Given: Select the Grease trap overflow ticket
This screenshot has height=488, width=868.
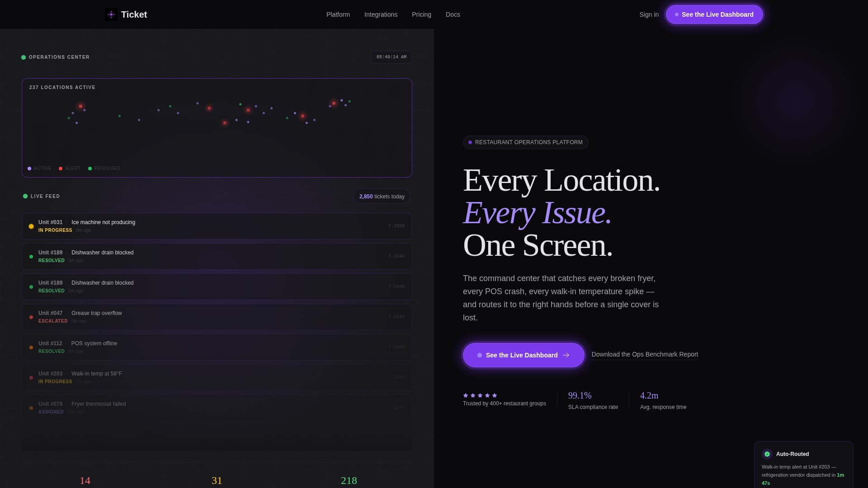Looking at the screenshot, I should click(217, 317).
